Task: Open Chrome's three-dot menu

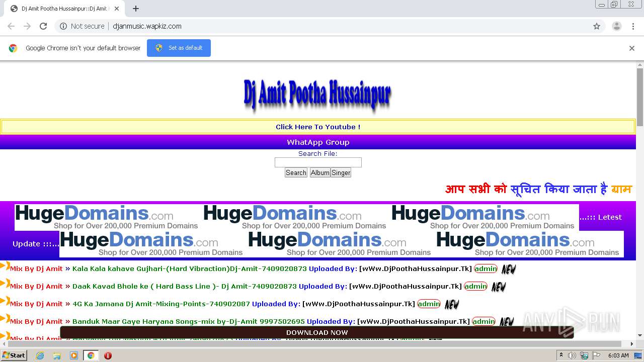Action: pyautogui.click(x=633, y=26)
